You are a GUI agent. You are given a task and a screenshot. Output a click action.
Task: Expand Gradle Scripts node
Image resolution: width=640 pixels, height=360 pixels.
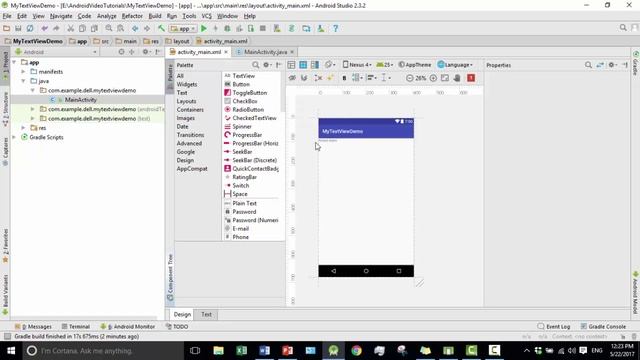pos(14,137)
